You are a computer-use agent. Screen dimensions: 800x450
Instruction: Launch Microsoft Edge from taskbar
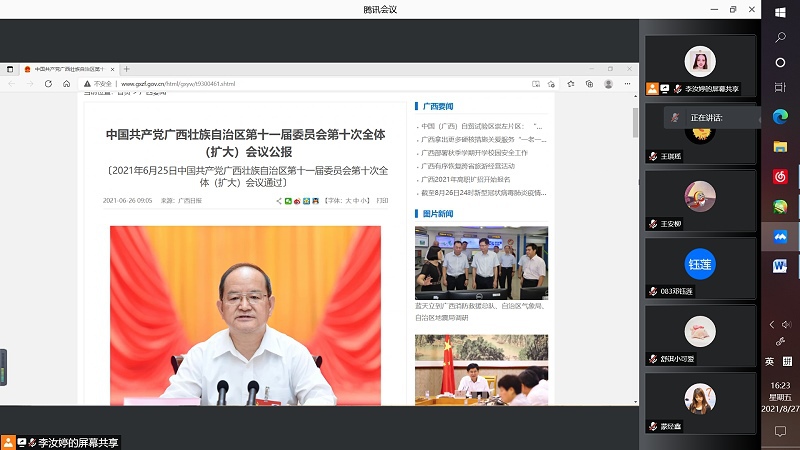tap(780, 117)
